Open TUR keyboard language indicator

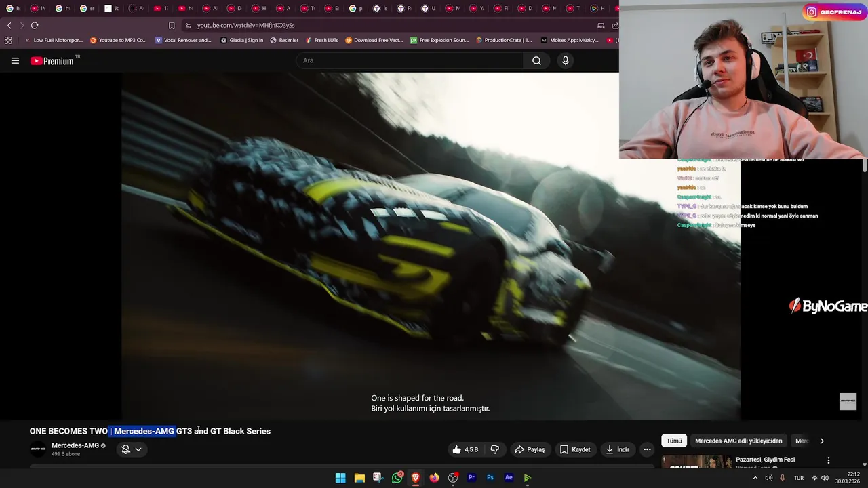click(799, 478)
